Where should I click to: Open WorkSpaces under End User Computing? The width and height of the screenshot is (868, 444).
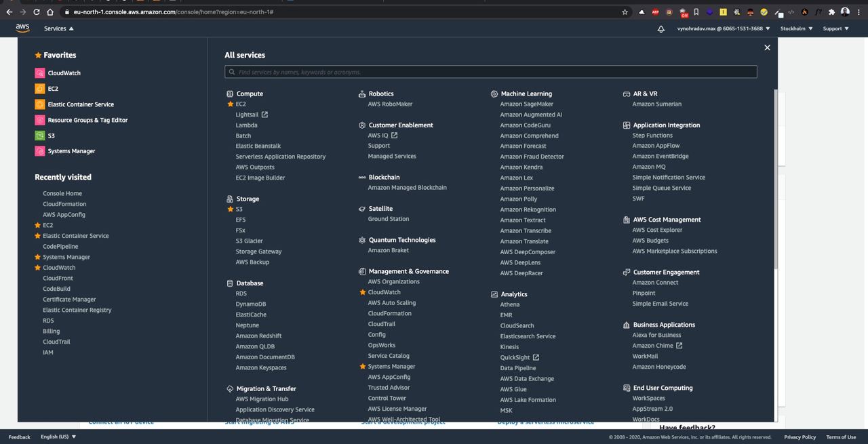tap(648, 399)
